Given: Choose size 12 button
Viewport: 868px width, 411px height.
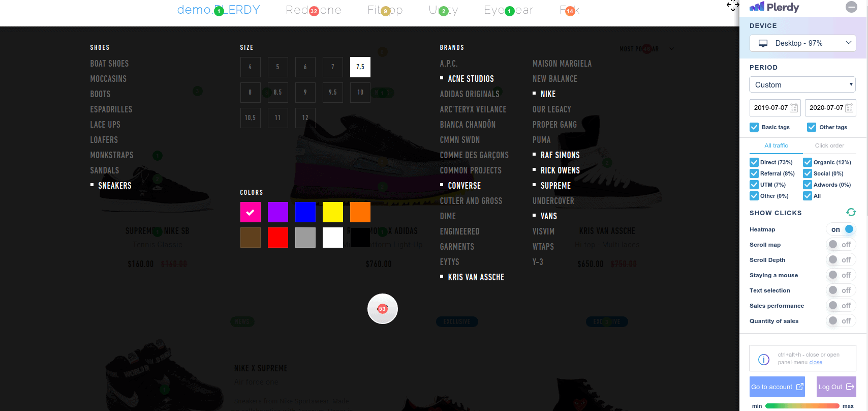Looking at the screenshot, I should [305, 118].
